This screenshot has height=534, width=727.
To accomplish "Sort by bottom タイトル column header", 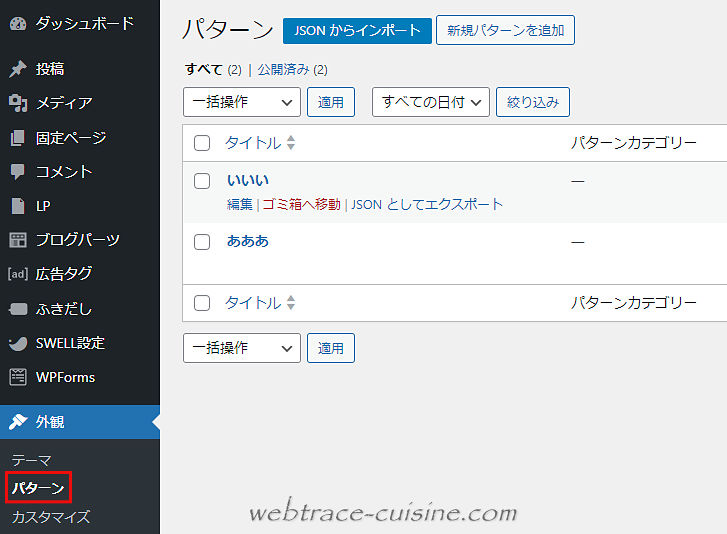I will [253, 303].
